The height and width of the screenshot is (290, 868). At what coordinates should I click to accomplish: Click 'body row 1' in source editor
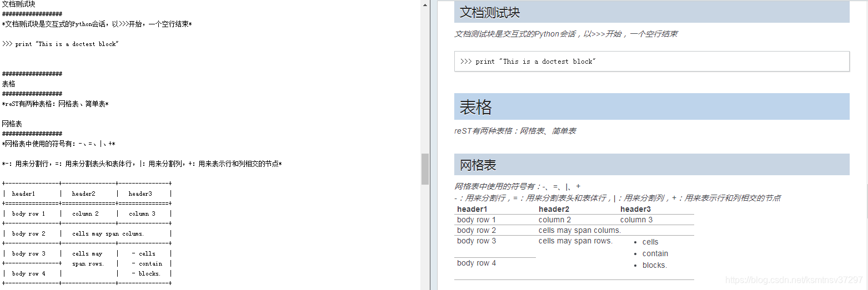tap(28, 213)
